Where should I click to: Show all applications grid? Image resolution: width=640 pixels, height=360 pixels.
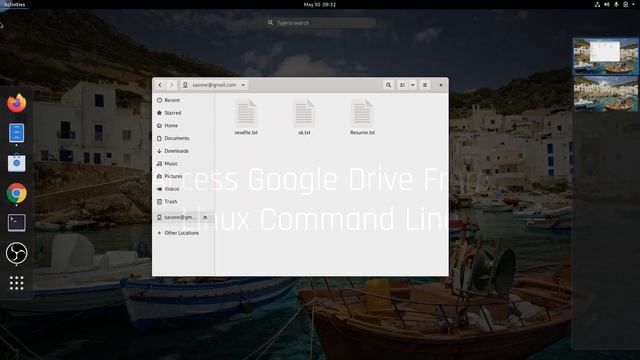[16, 283]
